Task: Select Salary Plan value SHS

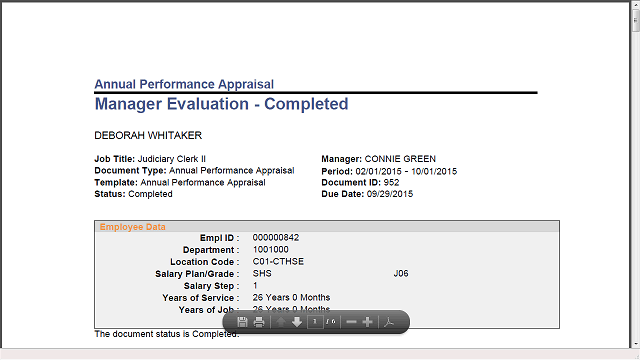Action: [262, 273]
